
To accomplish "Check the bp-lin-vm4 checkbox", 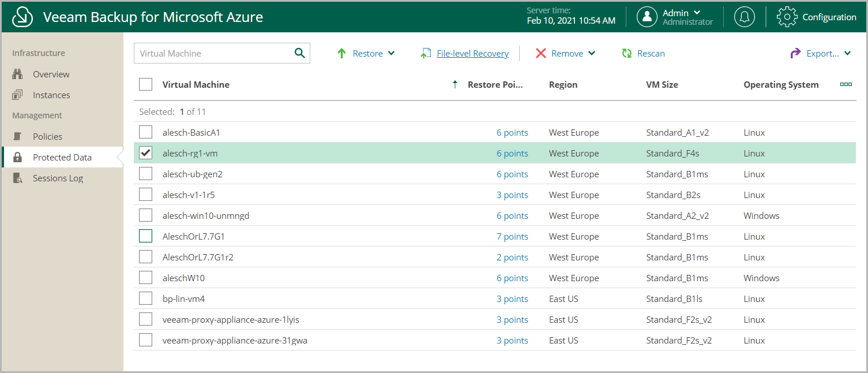I will [x=146, y=299].
